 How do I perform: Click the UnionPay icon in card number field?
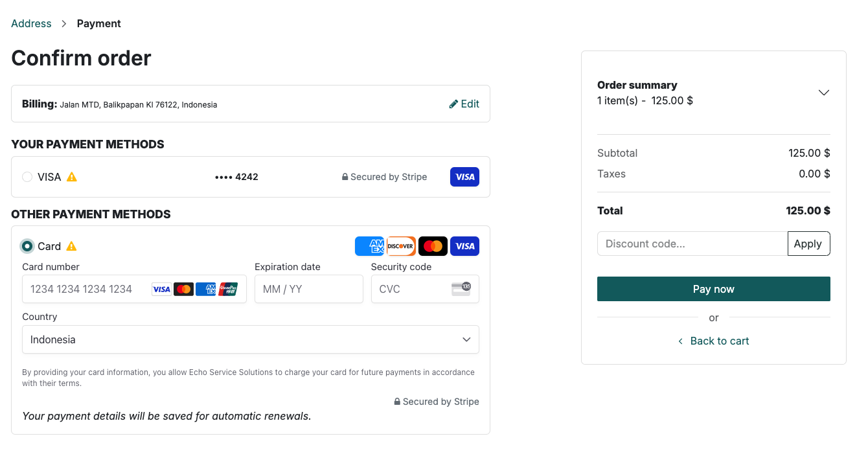pyautogui.click(x=228, y=289)
